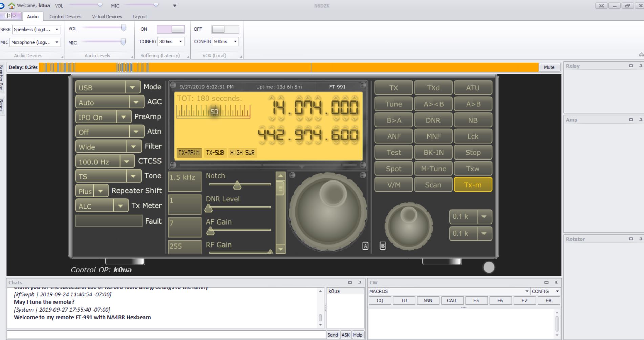Click the fullscreen focus icon in title bar
Screen dimensions: 644x340
tap(601, 6)
